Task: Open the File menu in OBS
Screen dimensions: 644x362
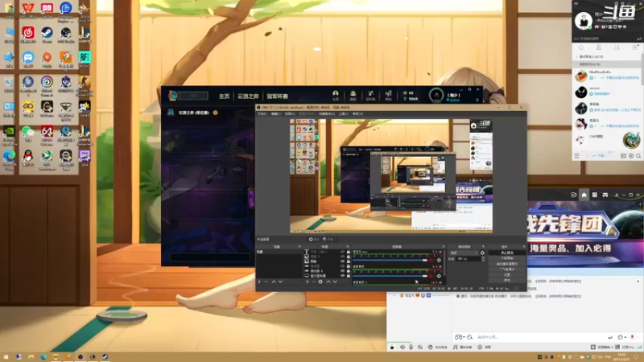Action: (262, 113)
